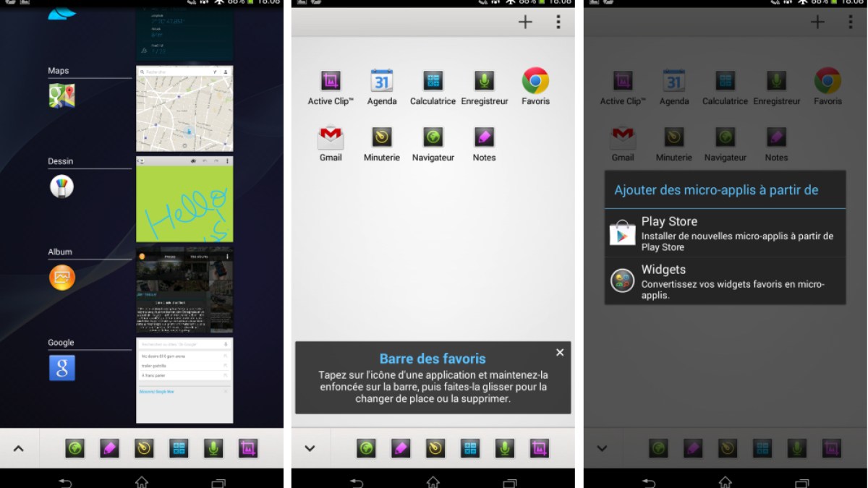Image resolution: width=868 pixels, height=488 pixels.
Task: Open Agenda calendar in the undimmed middle grid
Action: tap(382, 81)
